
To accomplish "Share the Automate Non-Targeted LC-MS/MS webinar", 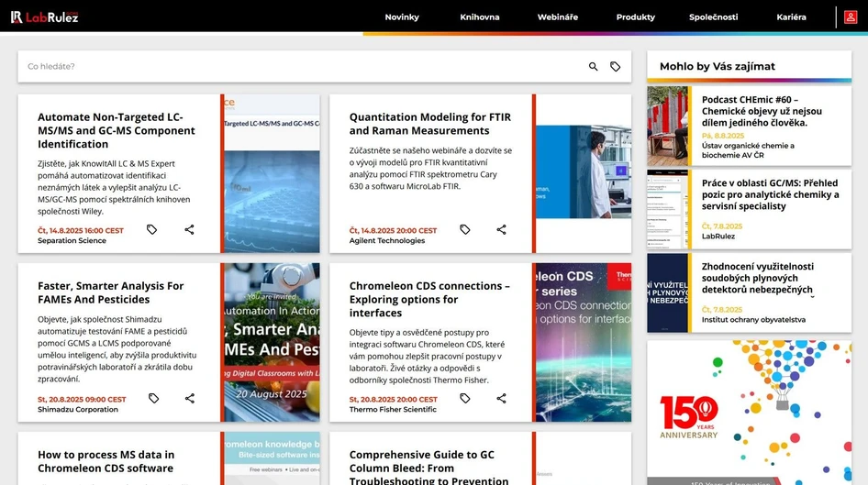I will (x=189, y=229).
